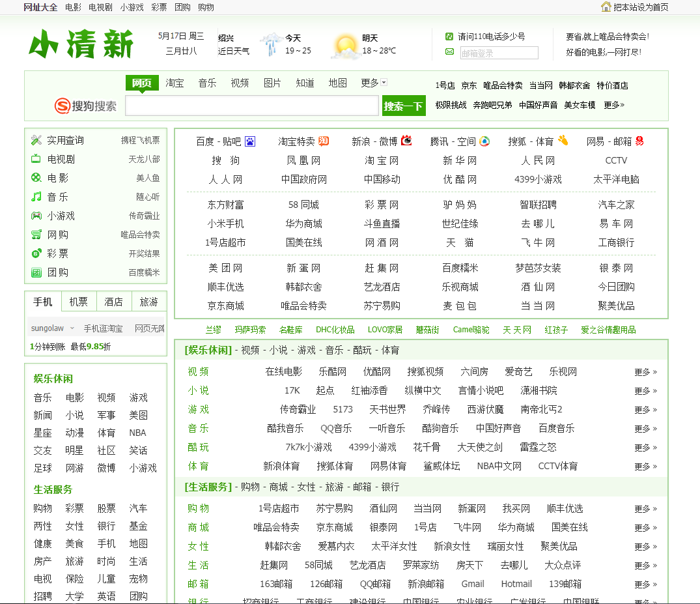Switch to the 手机 tab

[x=43, y=302]
